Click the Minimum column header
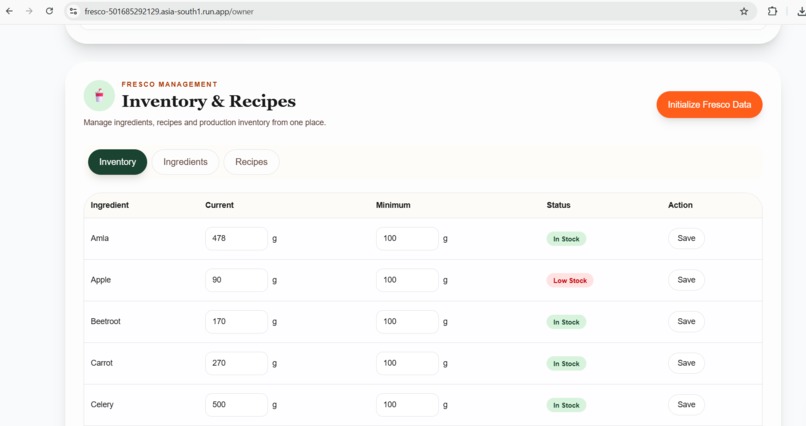Viewport: 806px width, 426px height. click(393, 205)
